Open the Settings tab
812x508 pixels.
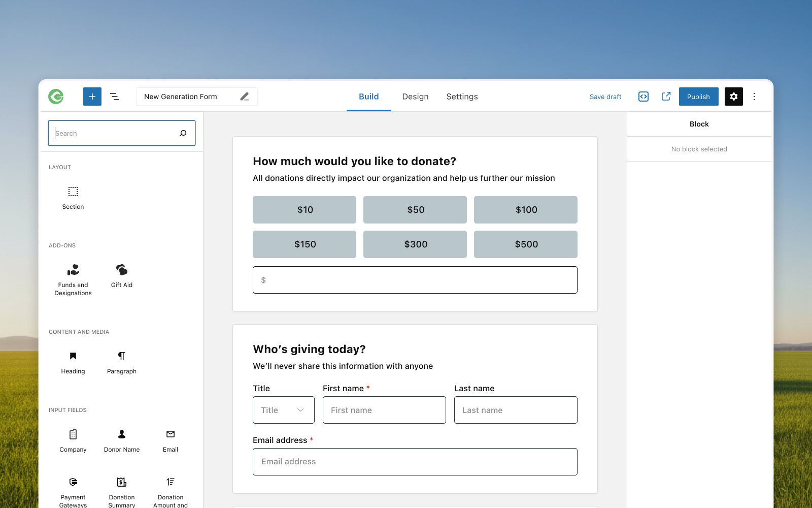click(x=462, y=97)
